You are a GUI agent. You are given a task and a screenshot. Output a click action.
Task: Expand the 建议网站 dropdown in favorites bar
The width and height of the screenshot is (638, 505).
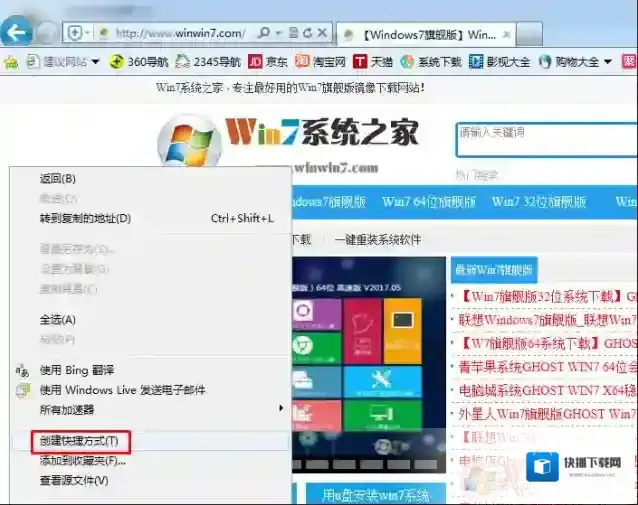pos(95,62)
